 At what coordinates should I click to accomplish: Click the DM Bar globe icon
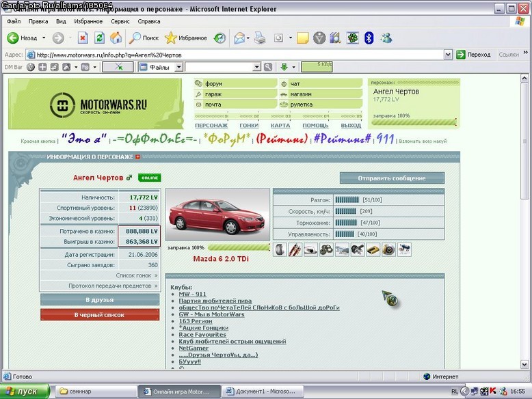click(x=31, y=67)
